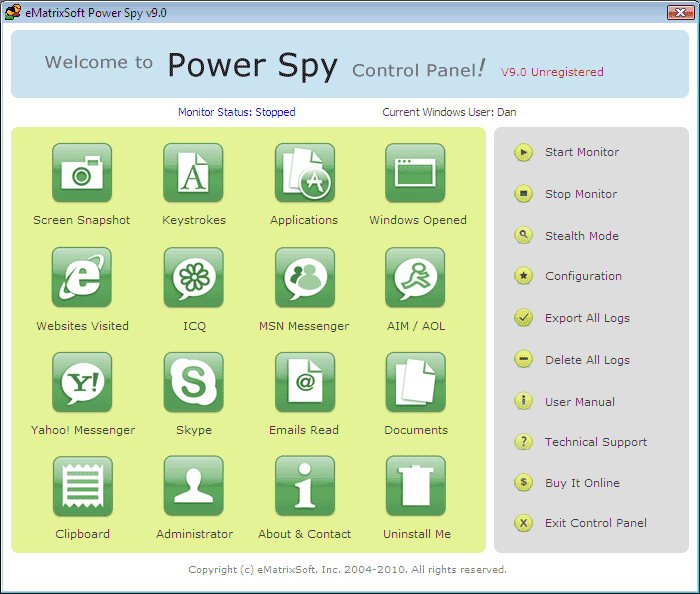Enable Stealth Mode
Screen dimensions: 700x594
pos(581,236)
